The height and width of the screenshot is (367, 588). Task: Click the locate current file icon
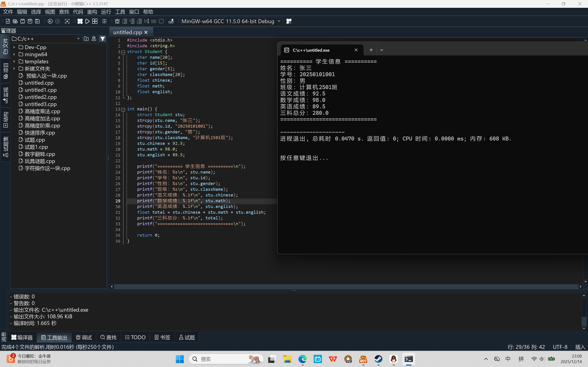pos(94,39)
